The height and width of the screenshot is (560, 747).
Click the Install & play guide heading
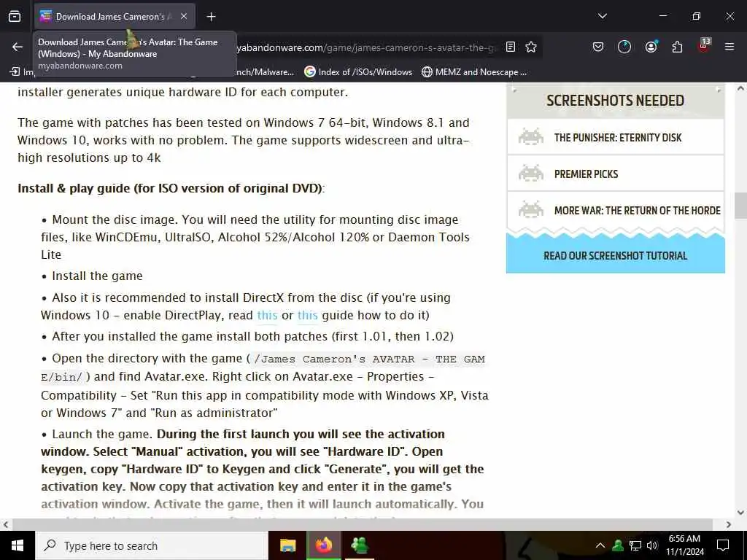click(171, 188)
